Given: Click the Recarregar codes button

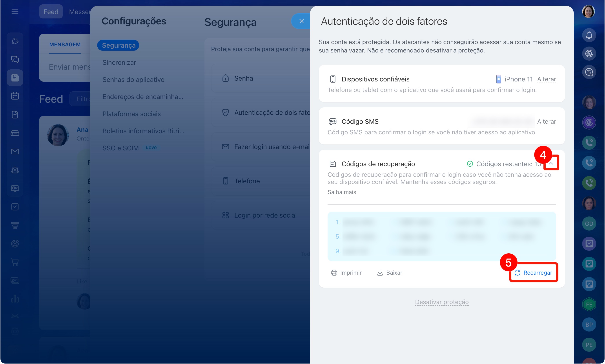Looking at the screenshot, I should coord(533,272).
